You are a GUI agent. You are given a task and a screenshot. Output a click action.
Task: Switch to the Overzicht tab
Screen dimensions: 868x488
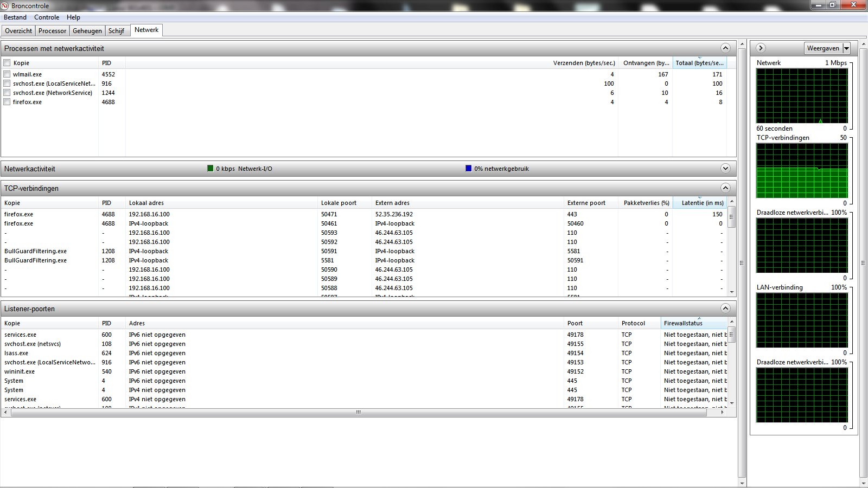18,31
